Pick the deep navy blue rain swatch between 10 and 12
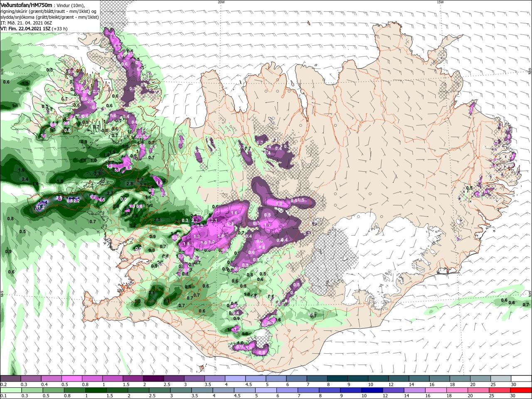 pos(372,390)
